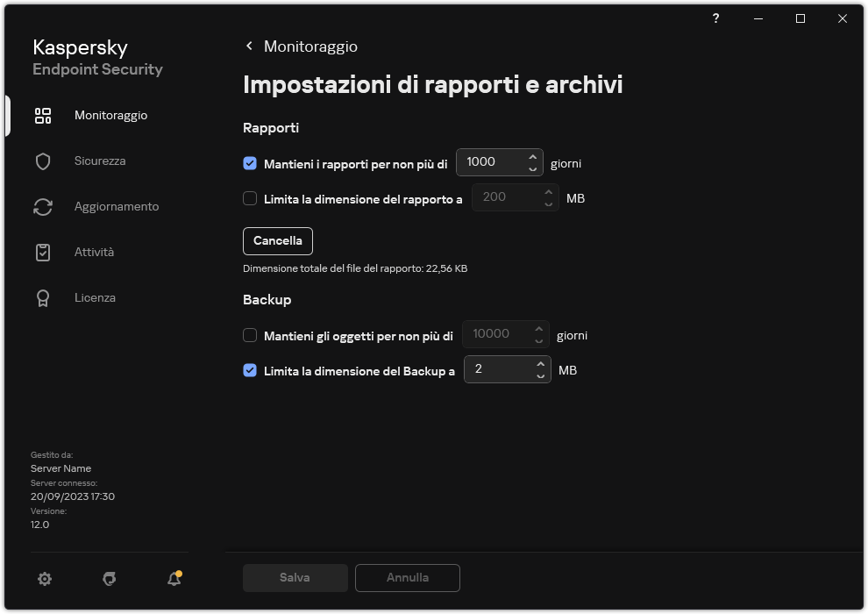Screen dimensions: 868x614
Task: Click the support chat icon at bottom
Action: click(109, 579)
